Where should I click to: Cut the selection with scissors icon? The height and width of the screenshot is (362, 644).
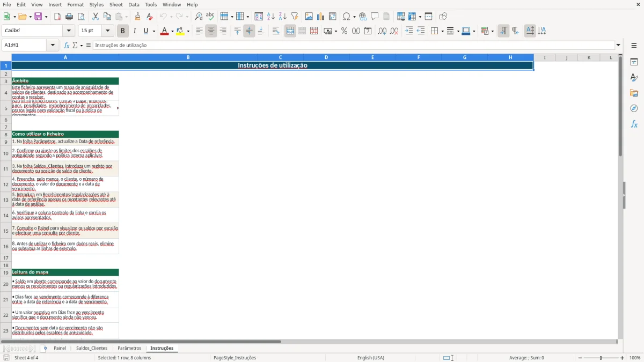pos(96,17)
